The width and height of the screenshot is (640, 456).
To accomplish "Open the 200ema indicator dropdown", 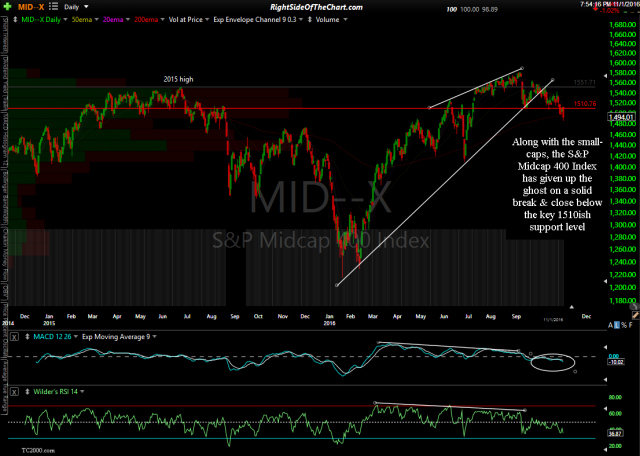I will 149,20.
